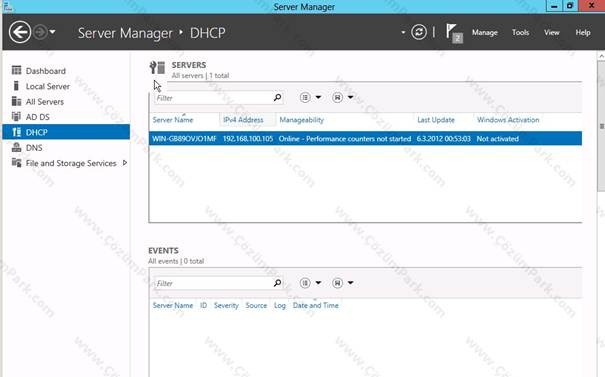605x377 pixels.
Task: Click the Events list options icon
Action: (x=305, y=283)
